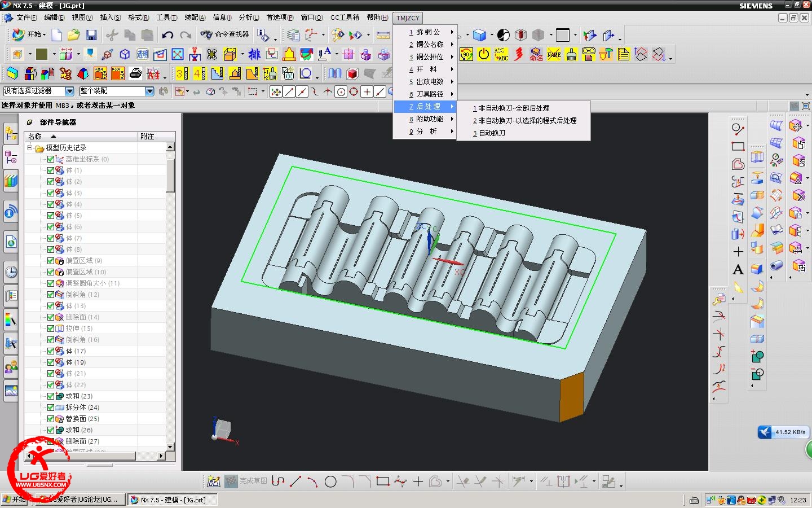Click the Windows 开始 Start button
Screen dimensions: 812x508
tap(15, 500)
